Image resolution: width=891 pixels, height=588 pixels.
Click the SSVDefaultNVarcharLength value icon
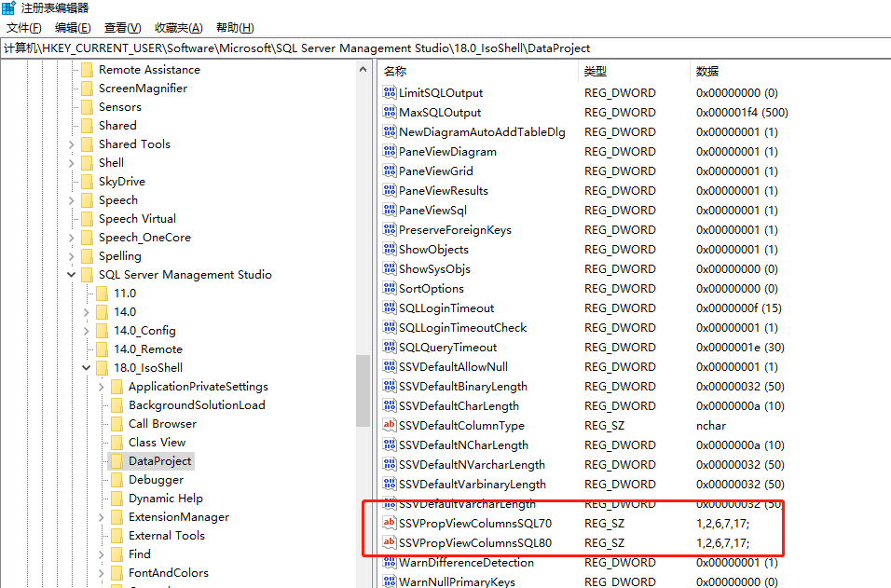point(390,464)
